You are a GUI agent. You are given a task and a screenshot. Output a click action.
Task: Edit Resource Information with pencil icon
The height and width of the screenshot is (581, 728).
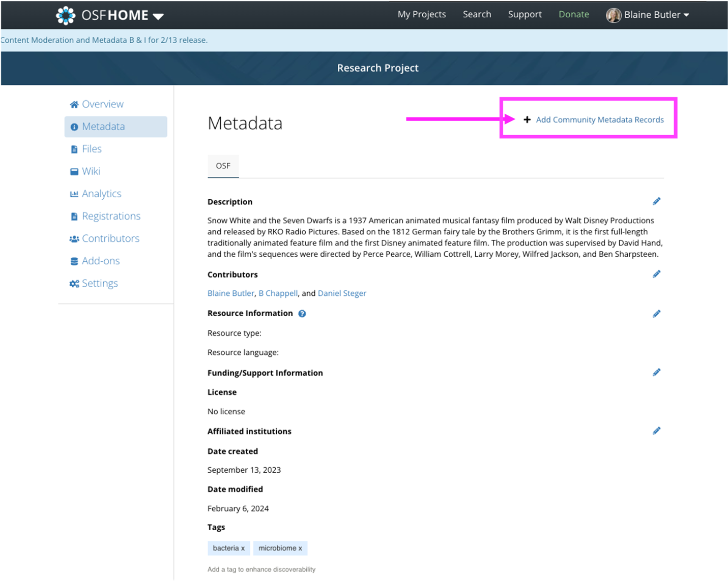pyautogui.click(x=656, y=314)
